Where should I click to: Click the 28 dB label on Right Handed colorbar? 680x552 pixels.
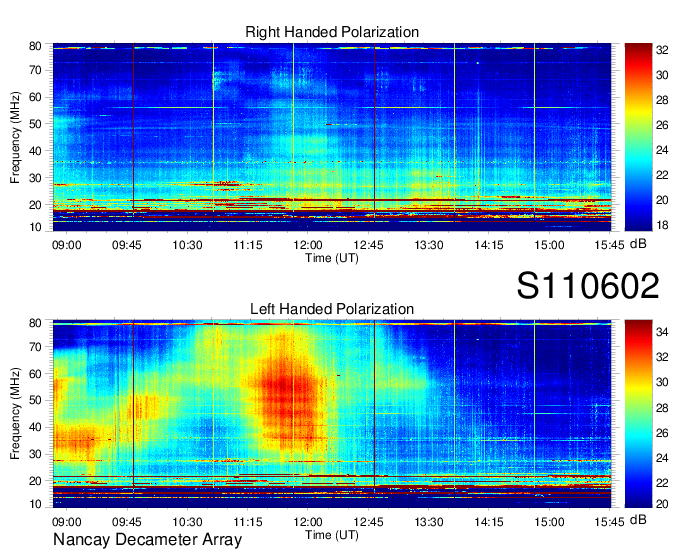pos(662,100)
